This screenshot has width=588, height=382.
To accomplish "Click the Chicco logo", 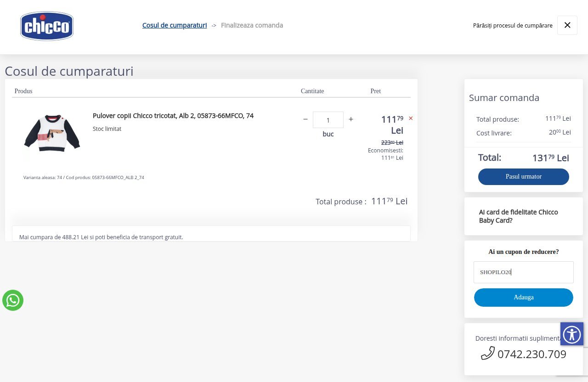I will (47, 26).
